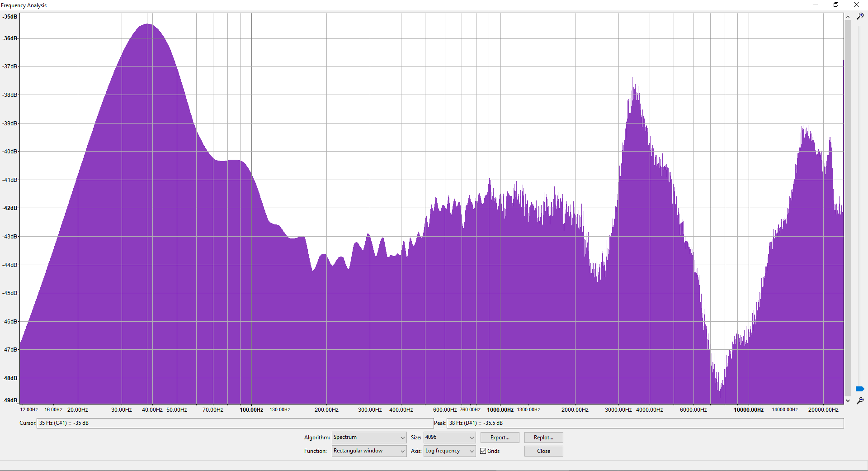Image resolution: width=868 pixels, height=471 pixels.
Task: Click the 6000.00Hz axis label
Action: [x=693, y=410]
